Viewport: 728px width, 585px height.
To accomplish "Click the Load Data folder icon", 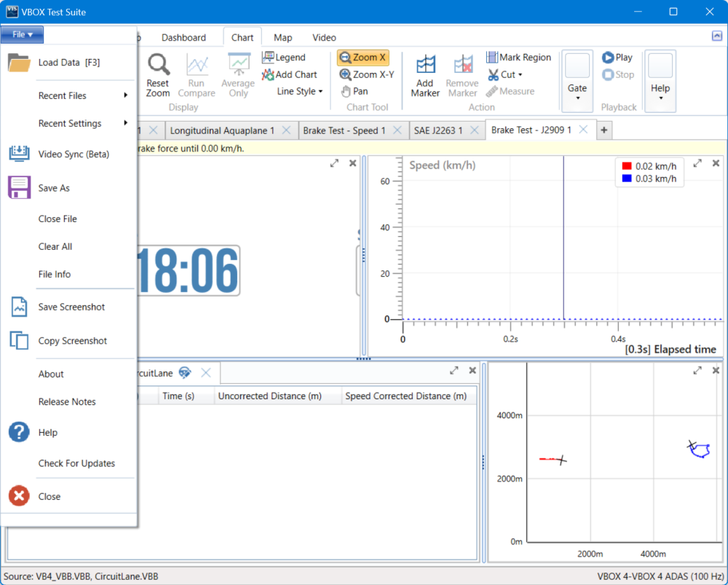I will tap(19, 63).
